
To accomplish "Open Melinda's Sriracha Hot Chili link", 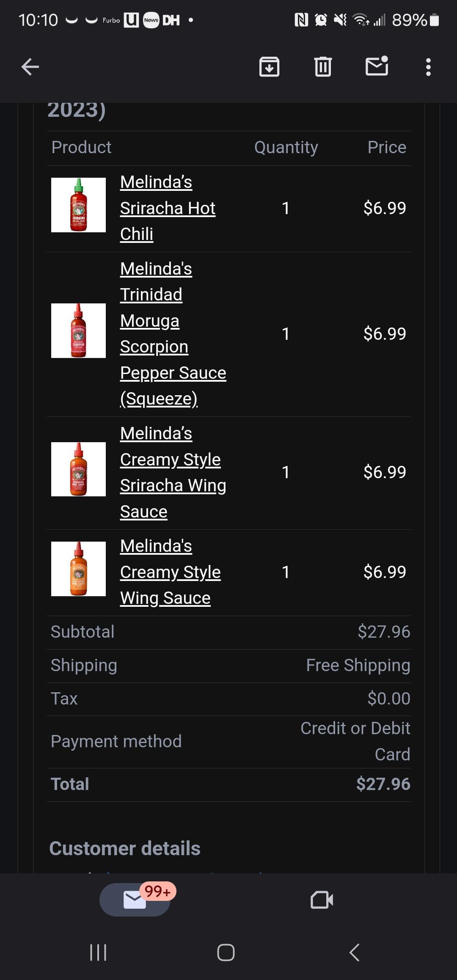I will tap(168, 208).
